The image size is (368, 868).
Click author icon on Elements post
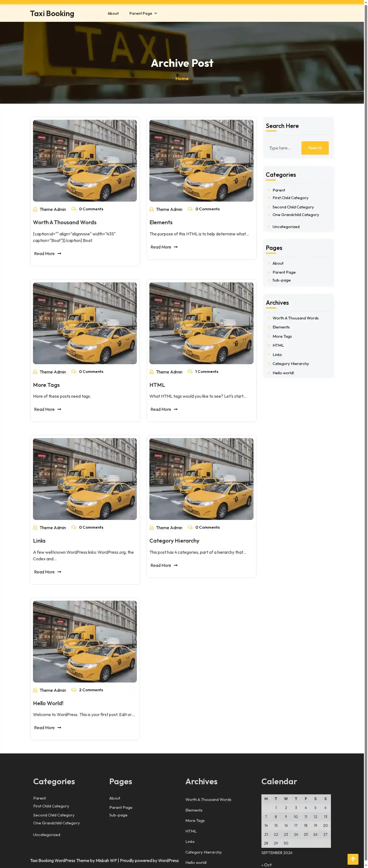pos(152,209)
